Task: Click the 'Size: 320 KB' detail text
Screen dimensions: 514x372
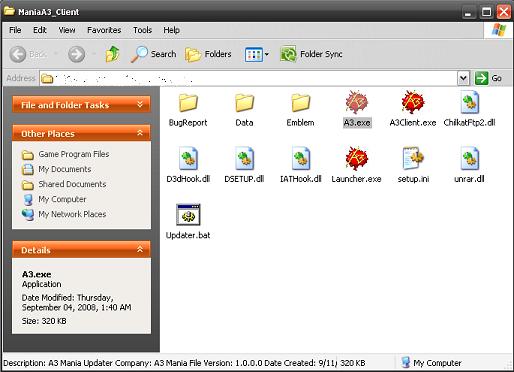Action: (x=44, y=321)
